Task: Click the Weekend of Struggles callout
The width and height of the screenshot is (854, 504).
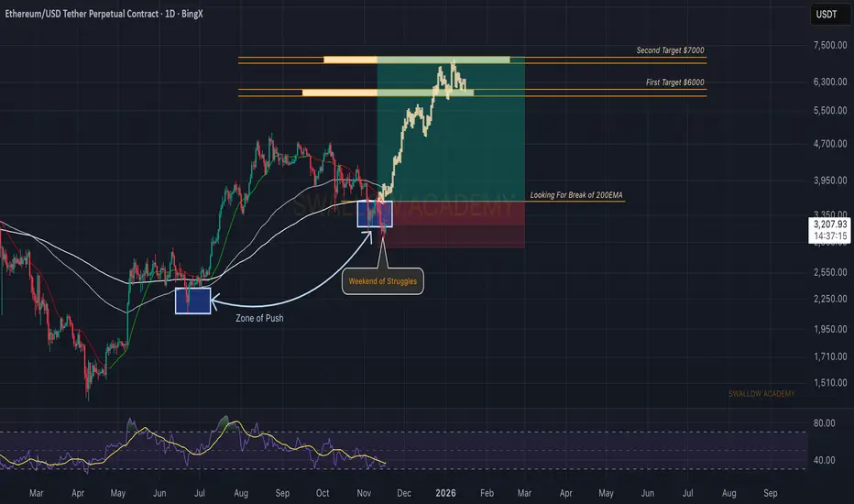Action: point(382,281)
